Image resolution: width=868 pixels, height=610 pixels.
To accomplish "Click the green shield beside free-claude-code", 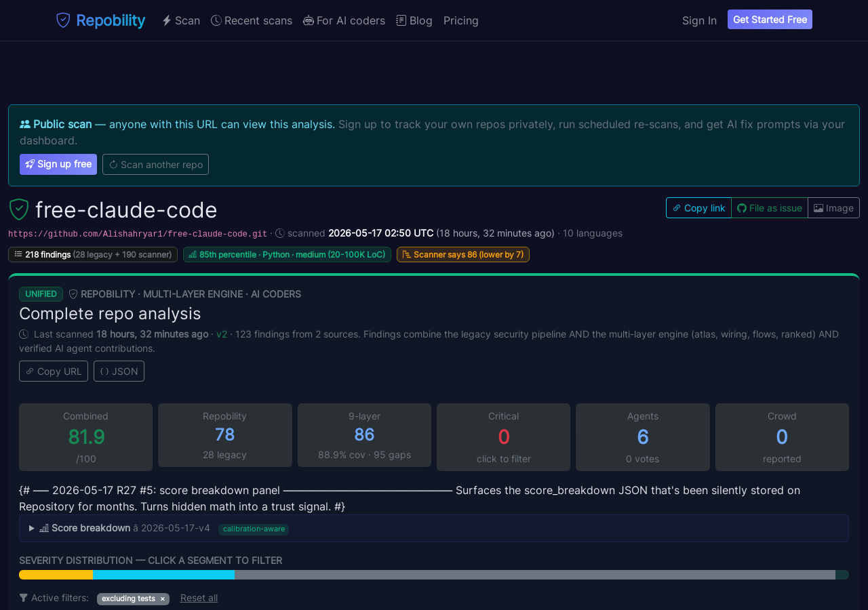I will click(x=19, y=209).
